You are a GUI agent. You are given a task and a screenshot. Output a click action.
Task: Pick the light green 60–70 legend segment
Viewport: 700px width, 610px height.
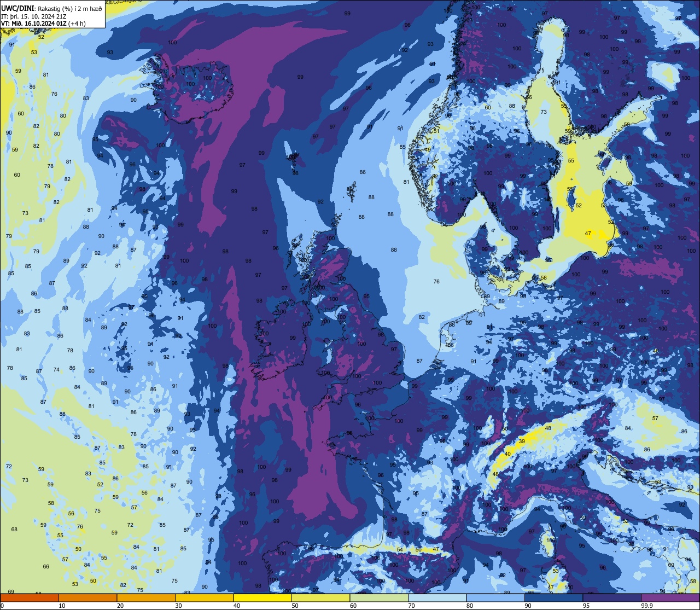[379, 597]
